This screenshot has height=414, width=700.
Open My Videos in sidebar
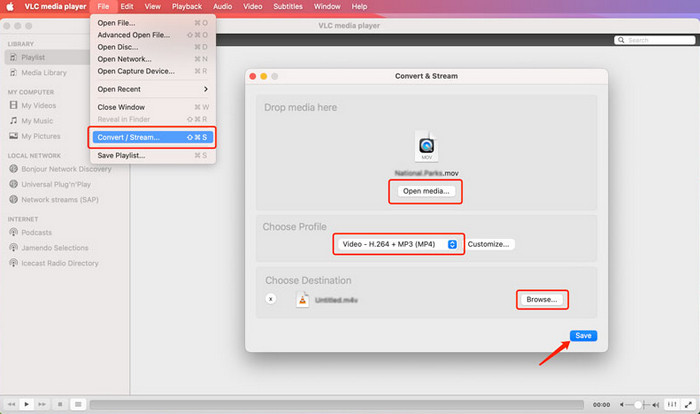point(37,105)
